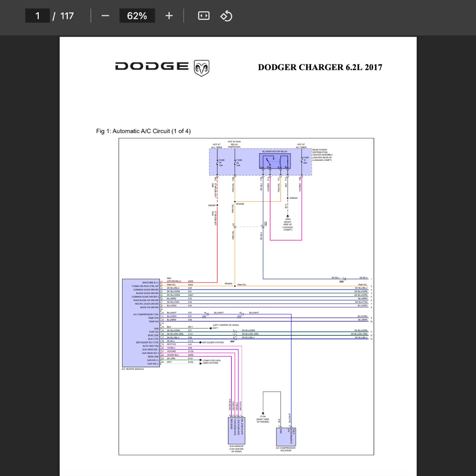Click the 62% zoom level field
The width and height of the screenshot is (476, 476).
[x=137, y=16]
